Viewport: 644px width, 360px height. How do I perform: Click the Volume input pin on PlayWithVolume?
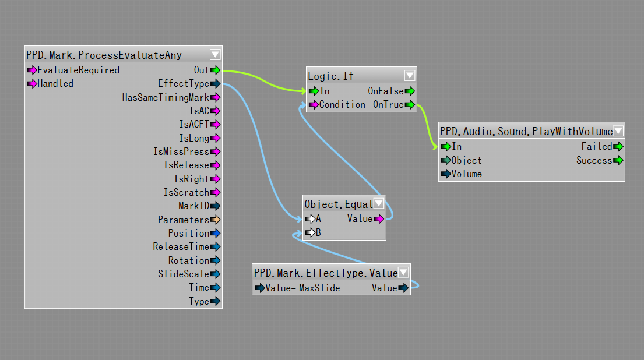point(446,174)
